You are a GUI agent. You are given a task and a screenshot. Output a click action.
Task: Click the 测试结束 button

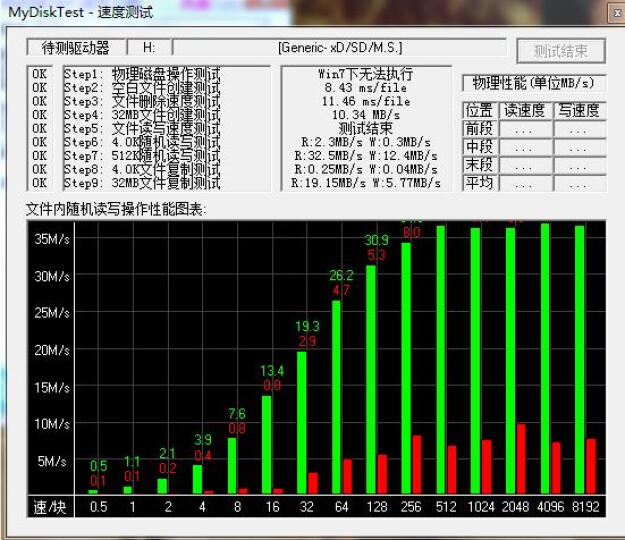pyautogui.click(x=561, y=51)
